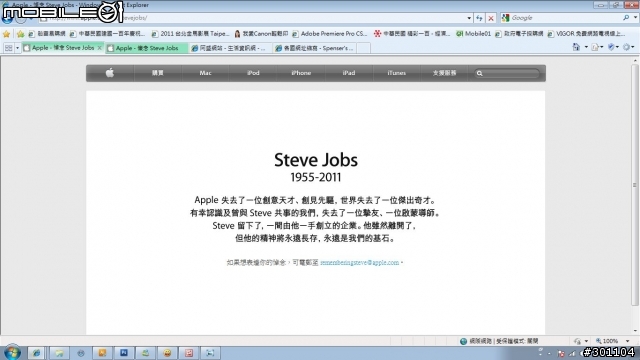Viewport: 640px width, 360px height.
Task: Open the VIGOR bookmark in Favorites bar
Action: (586, 34)
